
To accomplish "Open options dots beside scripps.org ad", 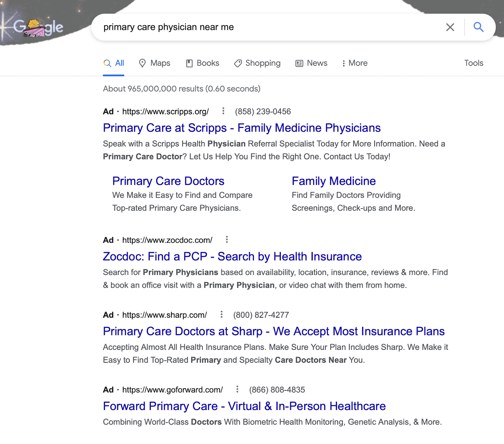I will [x=223, y=111].
